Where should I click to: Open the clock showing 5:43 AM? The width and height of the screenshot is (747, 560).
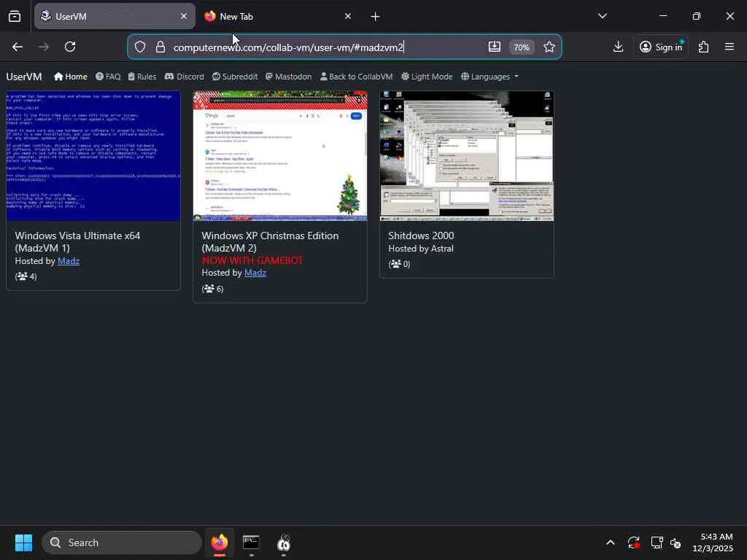(713, 542)
